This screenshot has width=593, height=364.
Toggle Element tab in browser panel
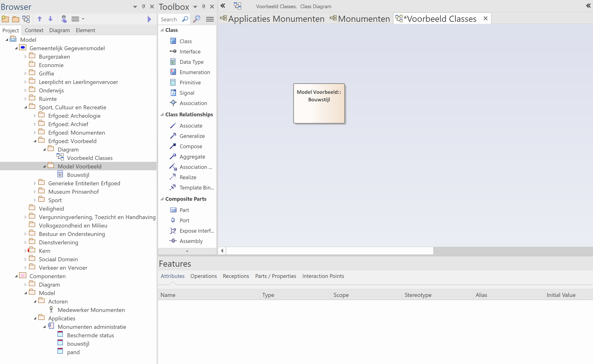pos(85,30)
